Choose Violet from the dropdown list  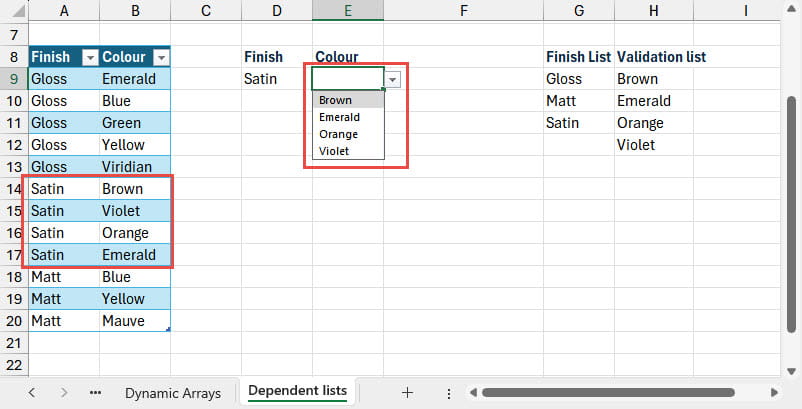click(335, 151)
